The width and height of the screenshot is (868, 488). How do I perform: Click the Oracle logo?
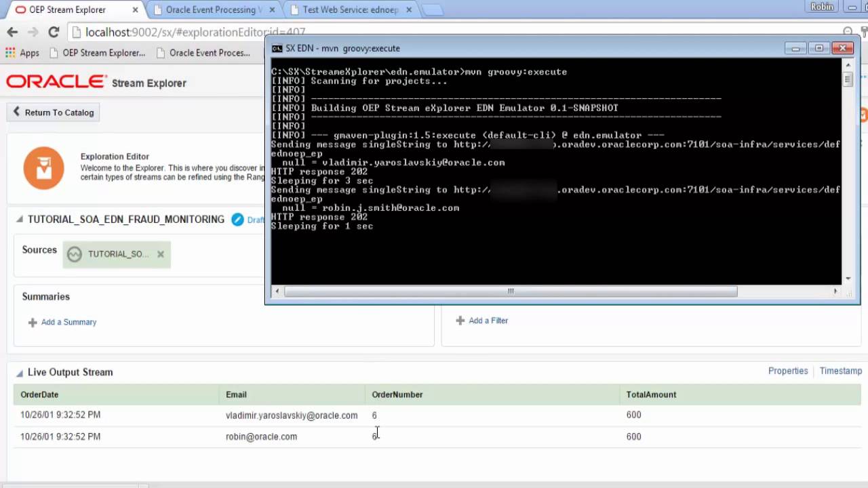[56, 82]
